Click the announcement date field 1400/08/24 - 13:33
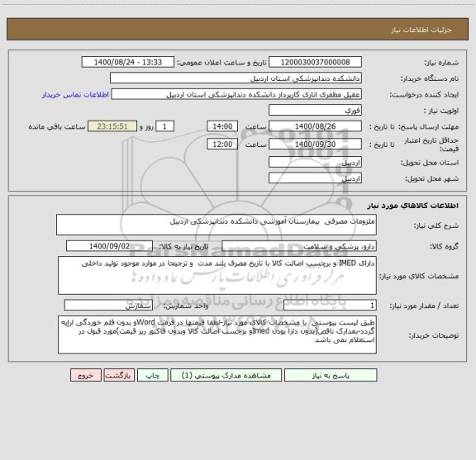 [x=128, y=62]
